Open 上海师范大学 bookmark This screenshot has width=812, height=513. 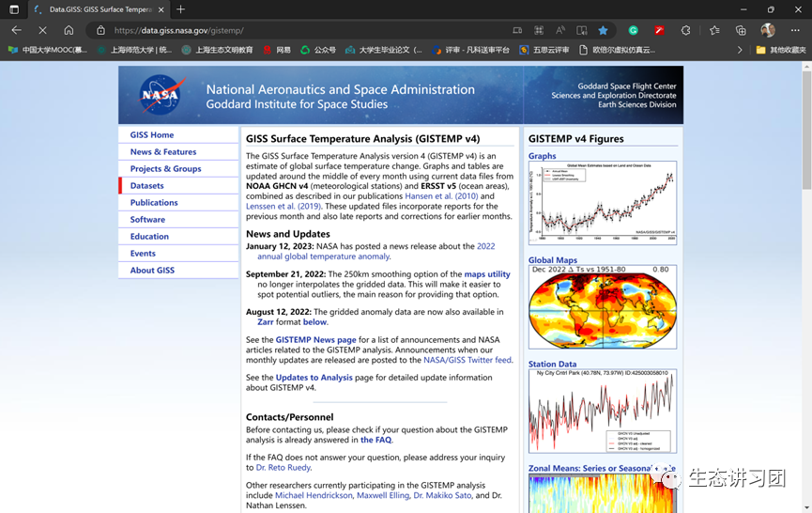tap(134, 50)
